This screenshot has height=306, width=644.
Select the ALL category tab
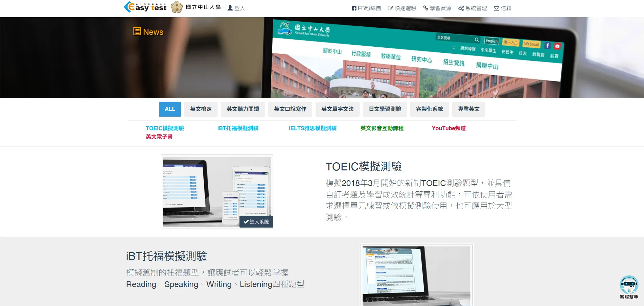pyautogui.click(x=170, y=109)
